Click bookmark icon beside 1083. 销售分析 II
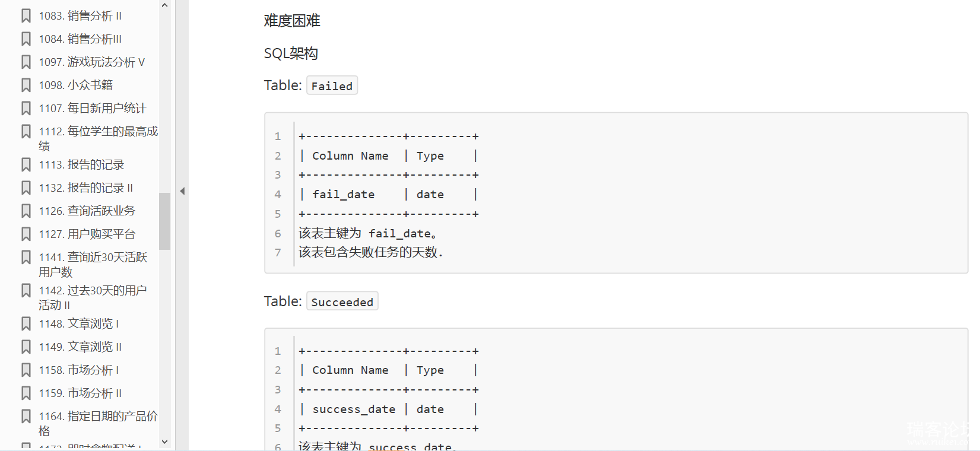 (26, 16)
